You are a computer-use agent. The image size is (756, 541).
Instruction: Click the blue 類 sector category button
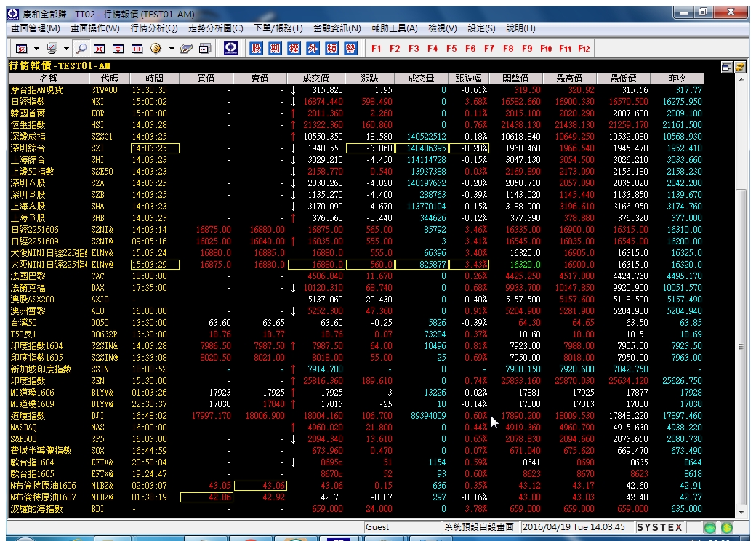point(331,48)
